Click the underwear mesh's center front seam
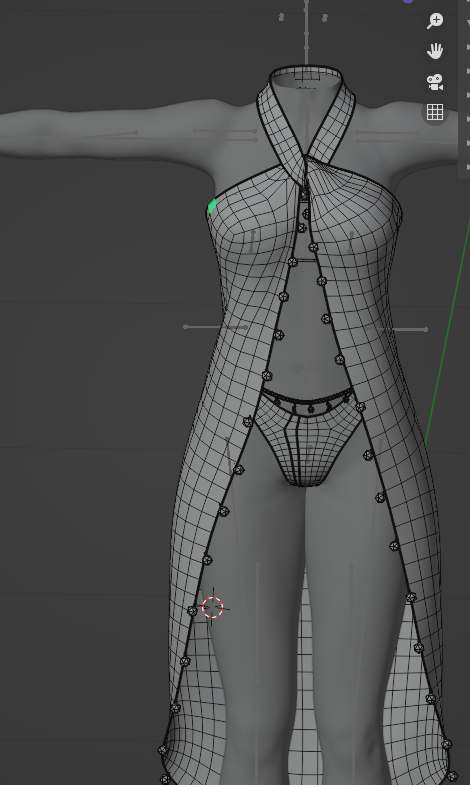The width and height of the screenshot is (470, 785). coord(297,446)
